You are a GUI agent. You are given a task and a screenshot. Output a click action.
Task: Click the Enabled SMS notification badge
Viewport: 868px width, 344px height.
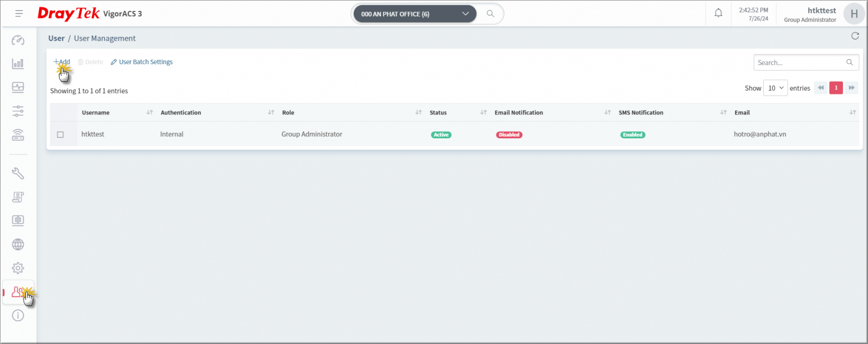(x=633, y=135)
